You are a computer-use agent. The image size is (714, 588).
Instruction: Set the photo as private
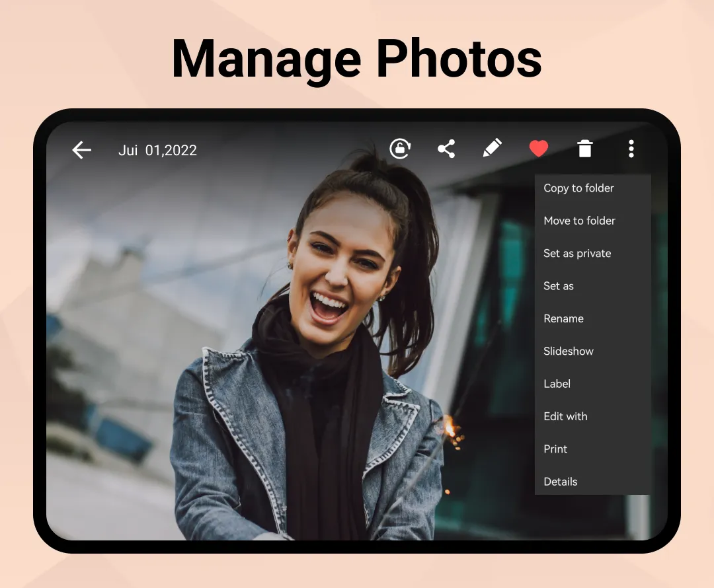576,253
